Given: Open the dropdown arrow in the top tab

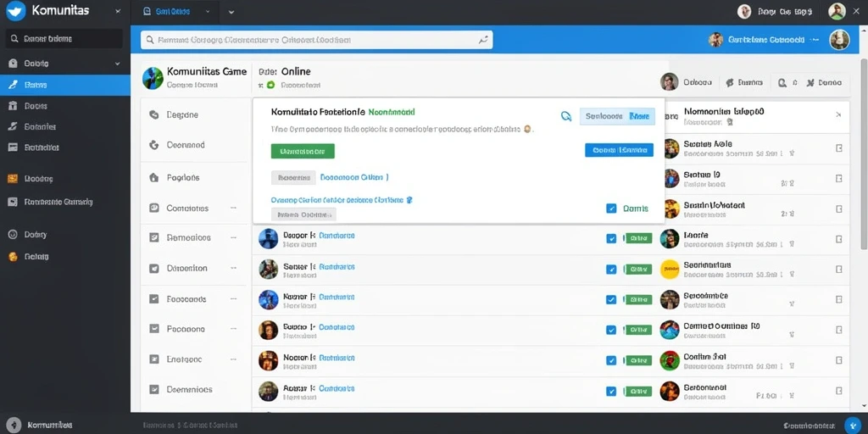Looking at the screenshot, I should [x=208, y=11].
